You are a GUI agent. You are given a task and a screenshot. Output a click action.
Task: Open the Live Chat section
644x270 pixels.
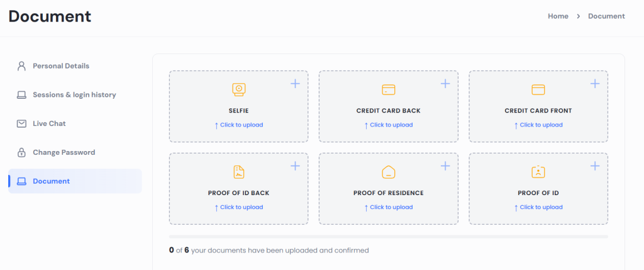pyautogui.click(x=49, y=123)
